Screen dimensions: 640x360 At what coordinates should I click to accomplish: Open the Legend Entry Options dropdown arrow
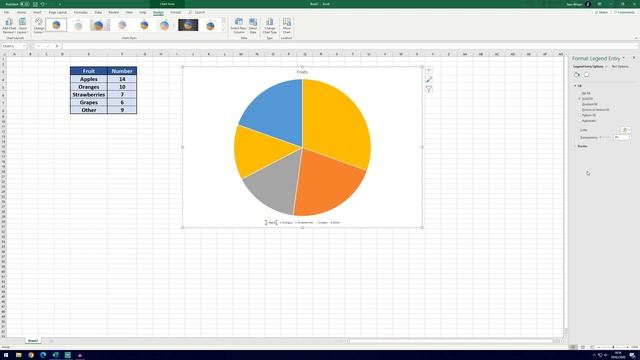[606, 67]
